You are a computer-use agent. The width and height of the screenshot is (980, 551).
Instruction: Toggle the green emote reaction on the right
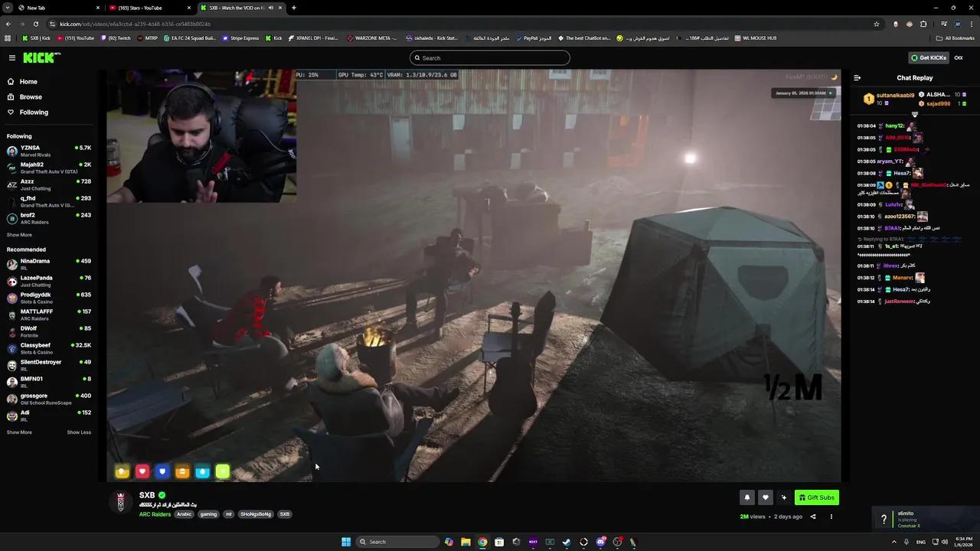pyautogui.click(x=222, y=471)
